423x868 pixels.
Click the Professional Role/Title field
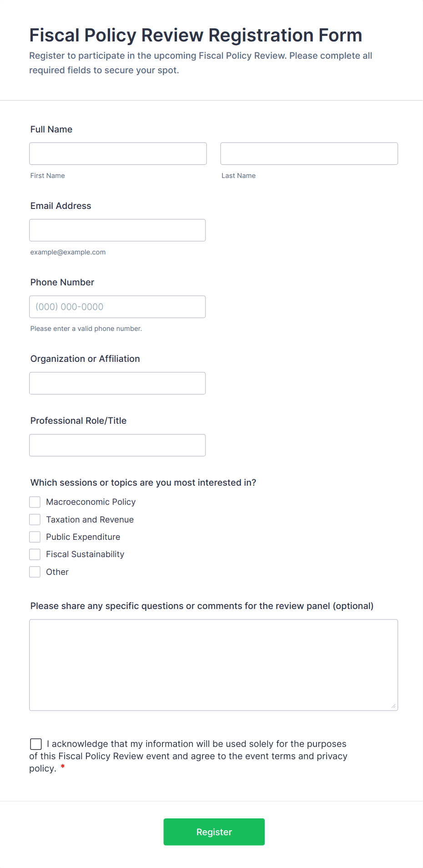click(117, 445)
